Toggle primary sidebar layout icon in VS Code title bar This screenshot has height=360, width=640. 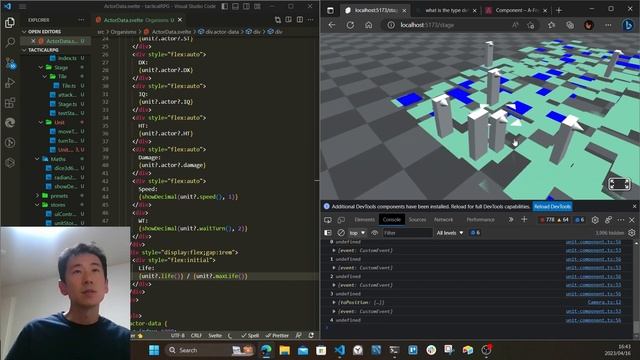point(225,6)
